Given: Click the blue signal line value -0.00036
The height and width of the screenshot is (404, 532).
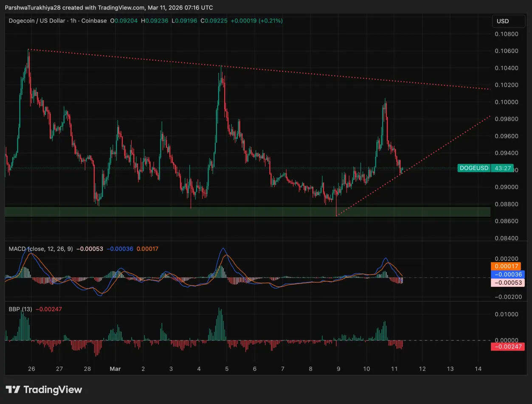Looking at the screenshot, I should (508, 275).
